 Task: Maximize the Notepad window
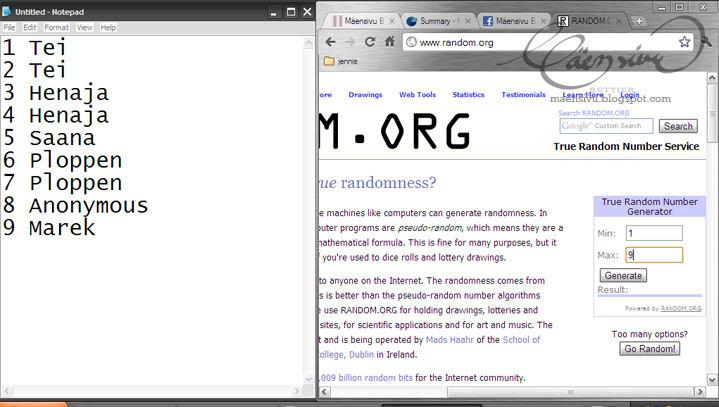tap(291, 12)
